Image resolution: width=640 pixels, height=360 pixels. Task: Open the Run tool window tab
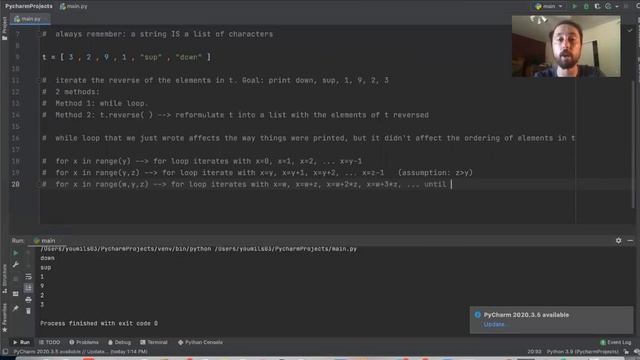(21, 342)
